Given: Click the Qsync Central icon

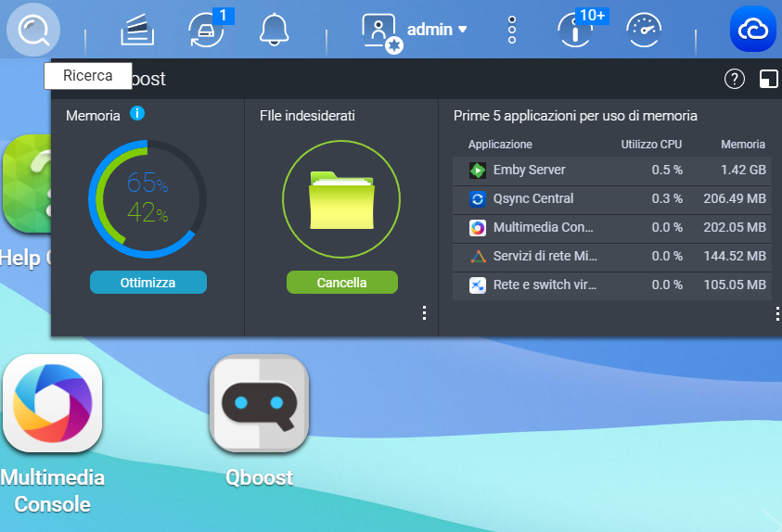Looking at the screenshot, I should 478,199.
